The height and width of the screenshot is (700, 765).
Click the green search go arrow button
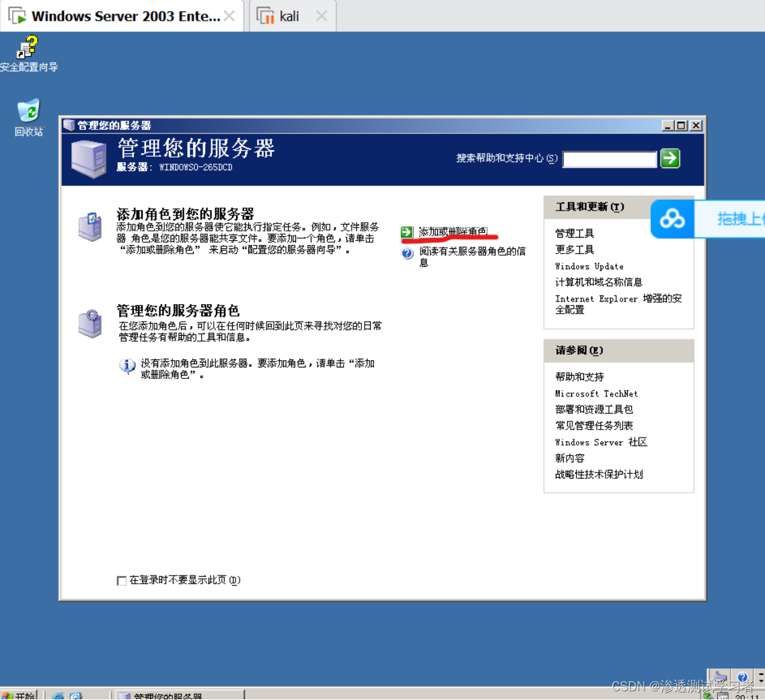670,158
